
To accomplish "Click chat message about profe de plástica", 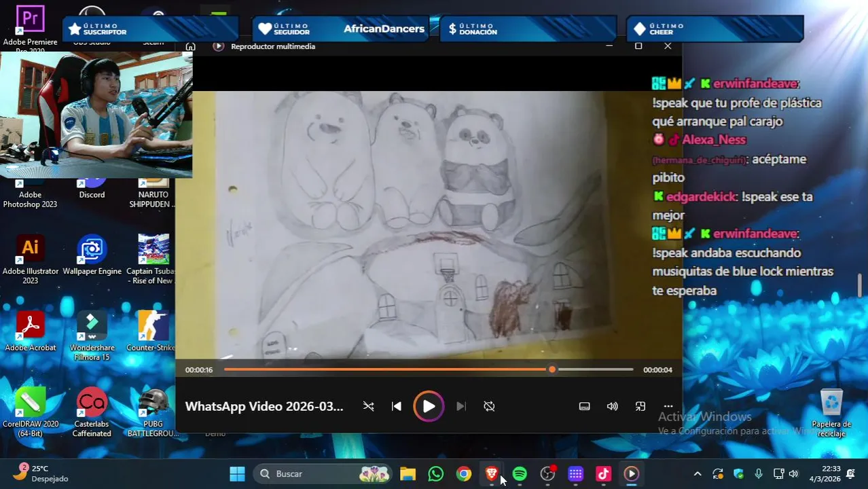I will [737, 112].
